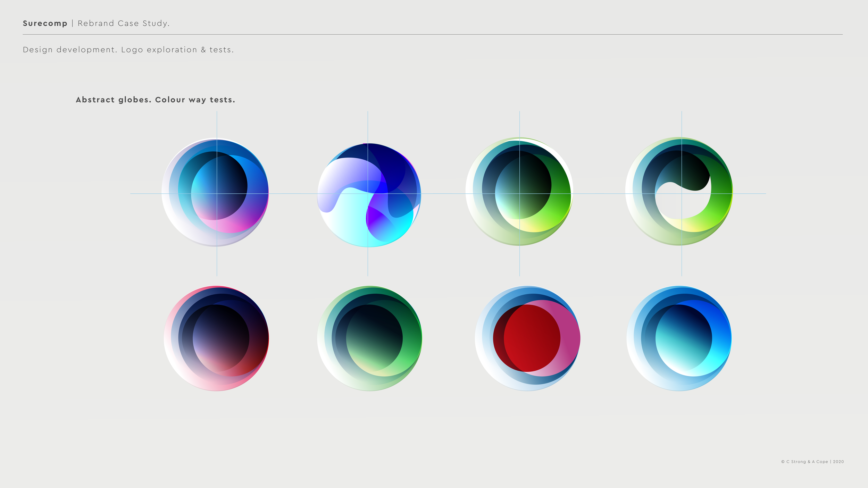The image size is (868, 488).
Task: Select the blue and cyan globe in the bottom row
Action: point(679,338)
